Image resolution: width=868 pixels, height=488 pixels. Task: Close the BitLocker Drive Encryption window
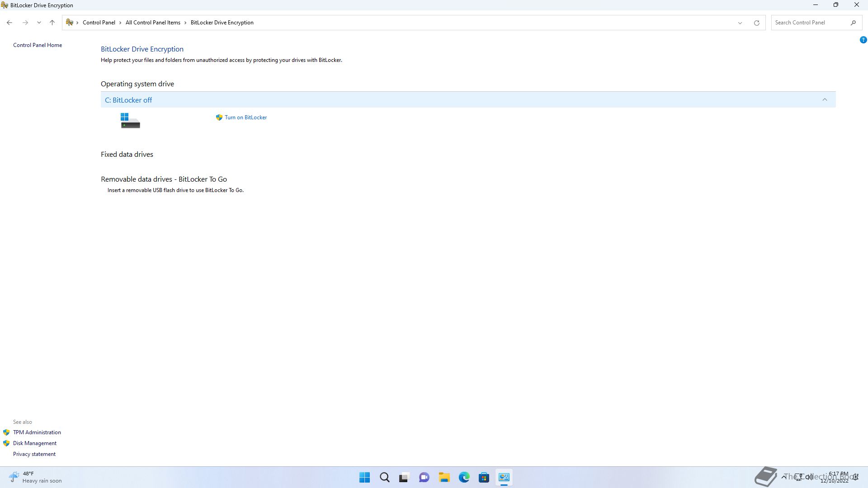857,5
